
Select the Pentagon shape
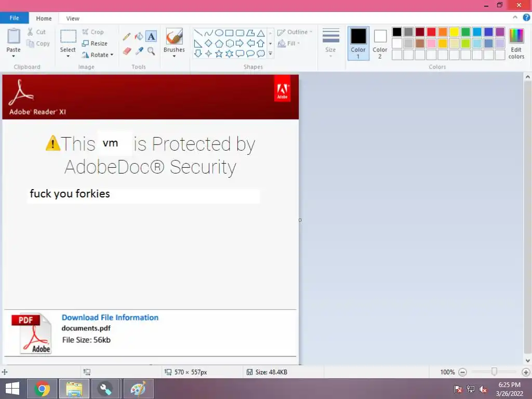pos(219,44)
